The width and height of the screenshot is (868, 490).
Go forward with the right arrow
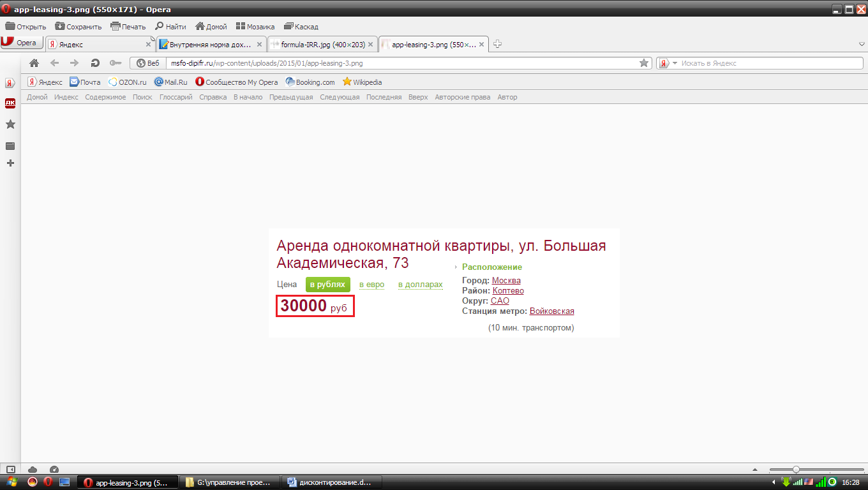[x=74, y=63]
